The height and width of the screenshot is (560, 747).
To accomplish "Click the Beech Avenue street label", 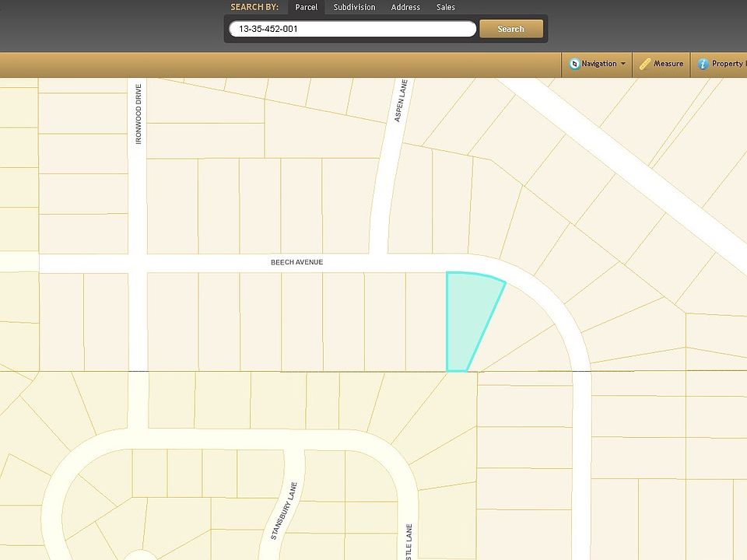I will point(296,262).
